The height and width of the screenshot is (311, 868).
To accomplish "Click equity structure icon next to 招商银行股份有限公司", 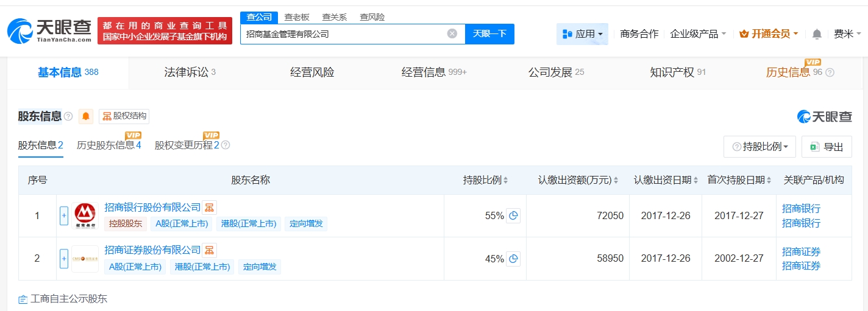I will (209, 208).
